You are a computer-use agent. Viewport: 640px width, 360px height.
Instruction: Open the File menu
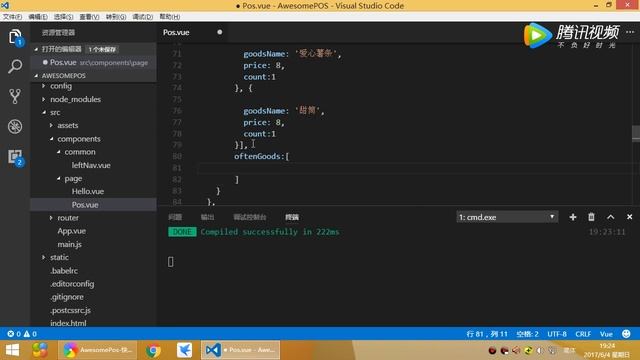click(12, 17)
